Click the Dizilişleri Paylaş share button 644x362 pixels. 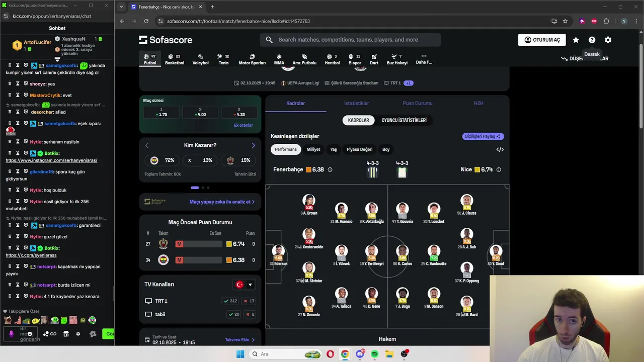[483, 136]
